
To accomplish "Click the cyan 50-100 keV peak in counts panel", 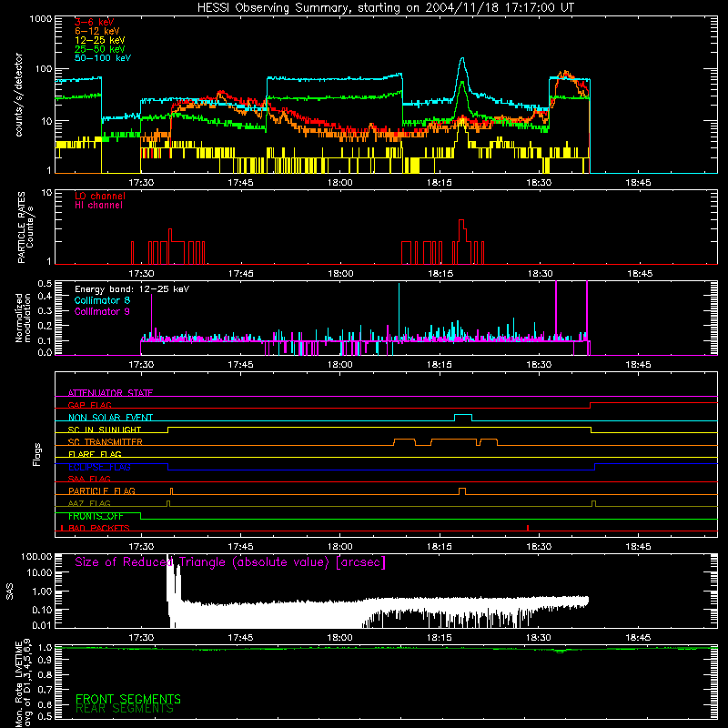I will pos(462,59).
